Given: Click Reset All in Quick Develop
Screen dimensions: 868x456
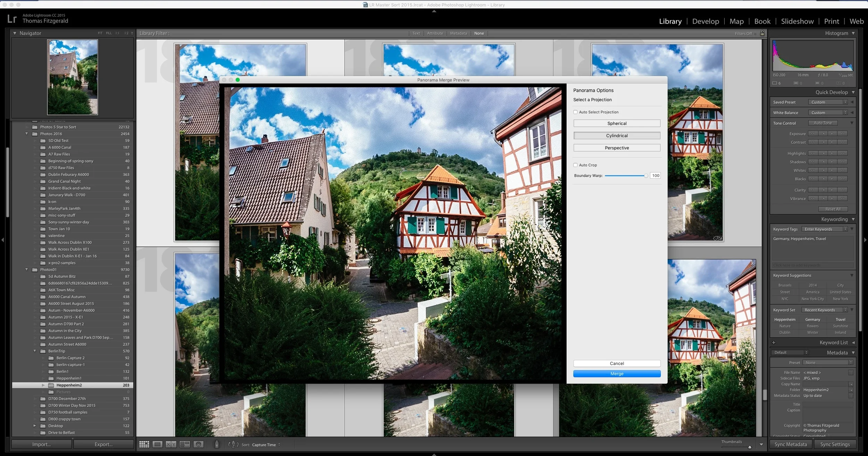Looking at the screenshot, I should pyautogui.click(x=833, y=209).
